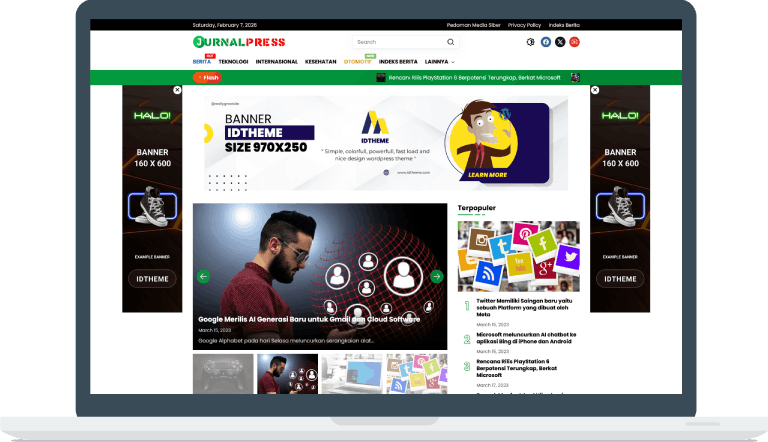768x442 pixels.
Task: Click the search magnifier icon
Action: pyautogui.click(x=450, y=42)
